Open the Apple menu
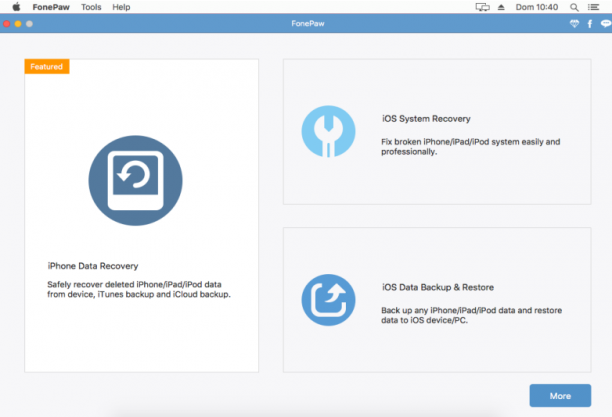Viewport: 612px width, 417px height. [x=16, y=7]
